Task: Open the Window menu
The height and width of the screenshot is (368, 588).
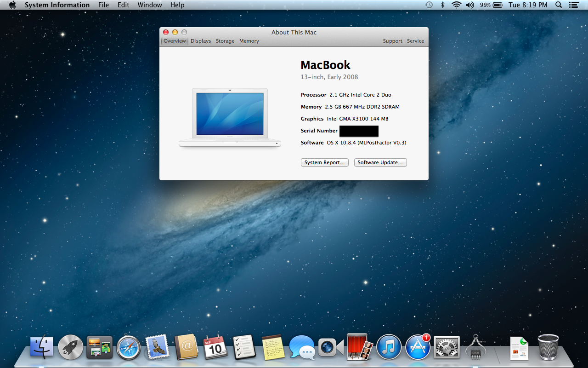Action: pos(150,5)
